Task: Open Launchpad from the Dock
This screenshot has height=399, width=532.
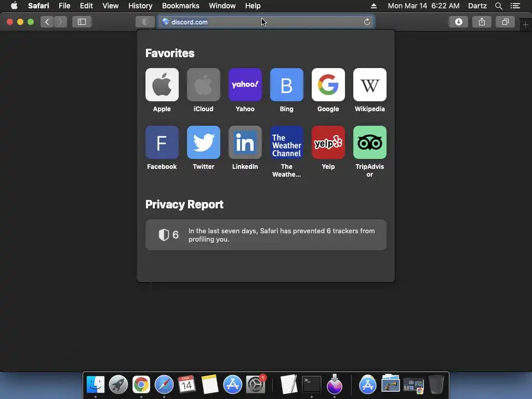Action: [x=118, y=384]
